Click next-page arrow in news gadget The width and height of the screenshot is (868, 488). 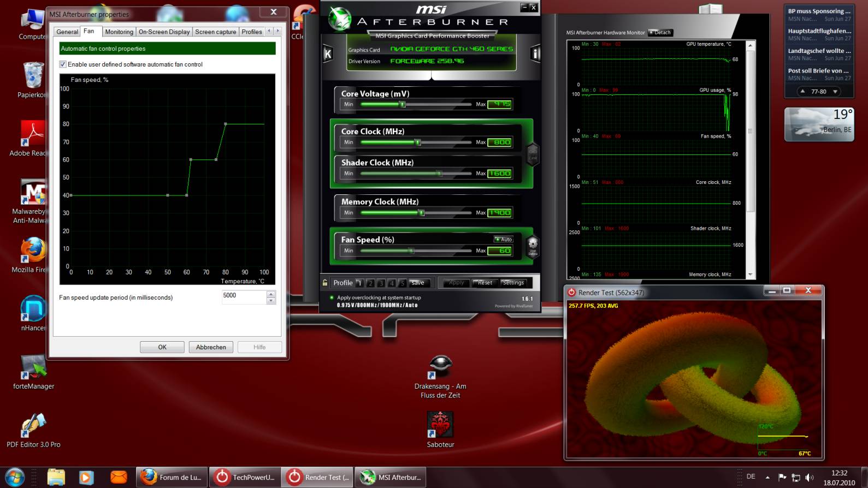[x=835, y=92]
